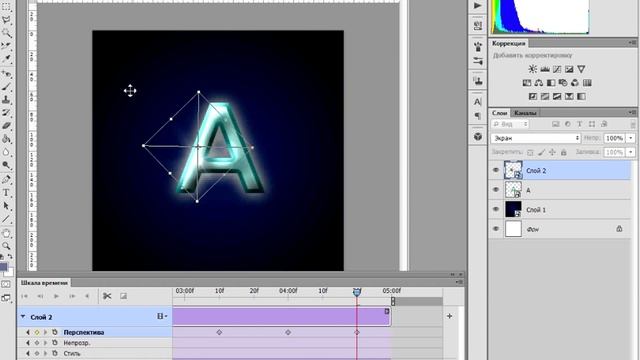Go to the first frame
Image resolution: width=640 pixels, height=360 pixels.
24,296
